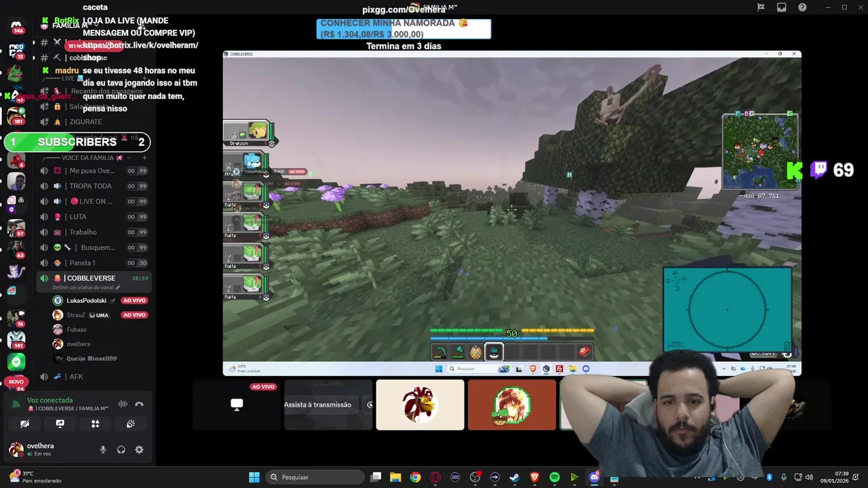Mute the microphone next to ovelhera
This screenshot has width=868, height=488.
103,449
